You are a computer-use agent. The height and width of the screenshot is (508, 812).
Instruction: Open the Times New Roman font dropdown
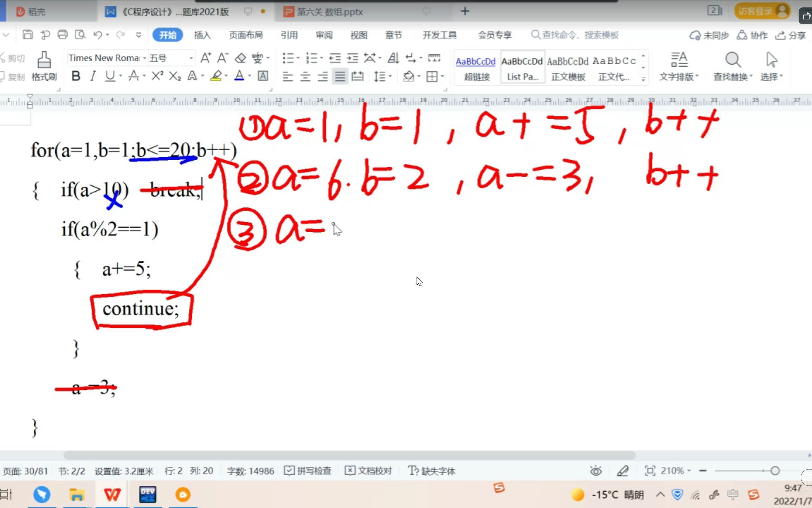click(x=144, y=58)
